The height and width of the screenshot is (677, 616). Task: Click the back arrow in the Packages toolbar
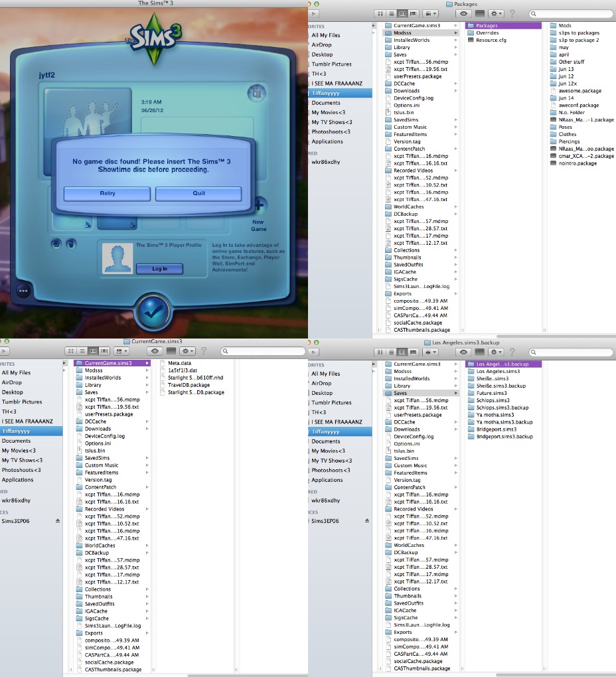(x=313, y=13)
